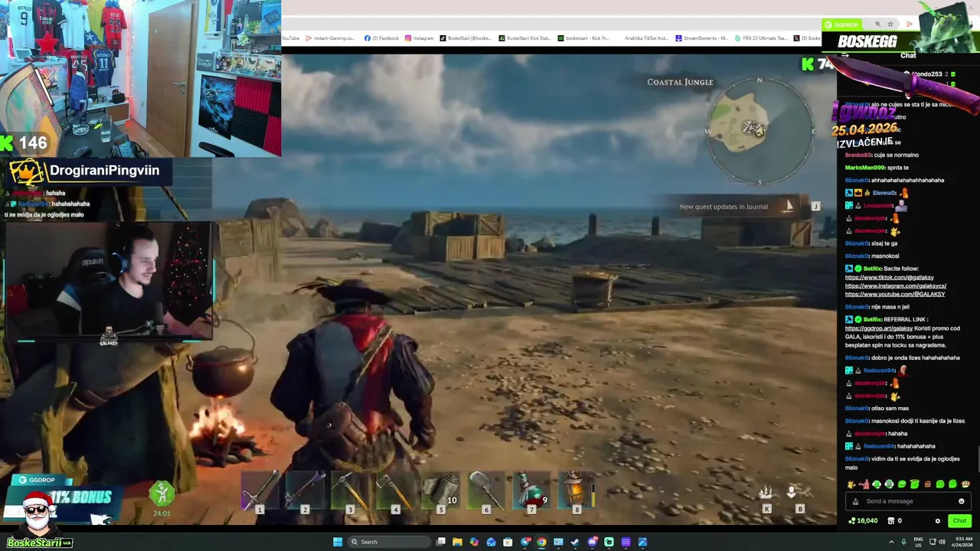Viewport: 980px width, 551px height.
Task: Open the Photos app on the taskbar
Action: pyautogui.click(x=642, y=542)
